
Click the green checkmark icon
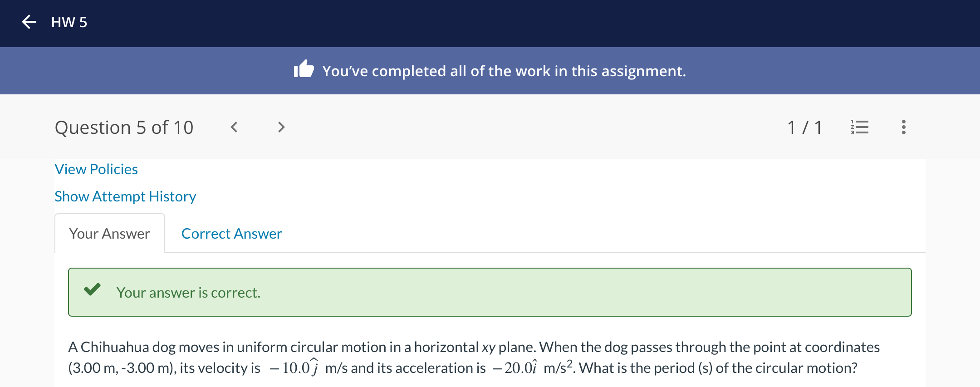click(x=92, y=289)
